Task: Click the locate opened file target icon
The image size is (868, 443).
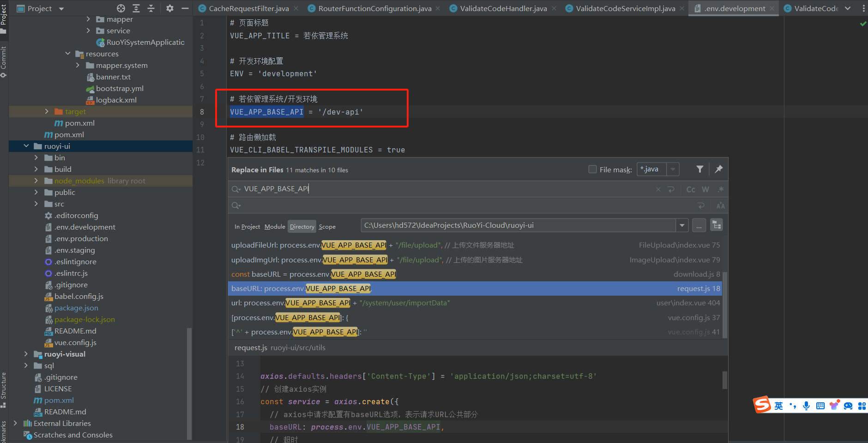Action: click(x=121, y=8)
